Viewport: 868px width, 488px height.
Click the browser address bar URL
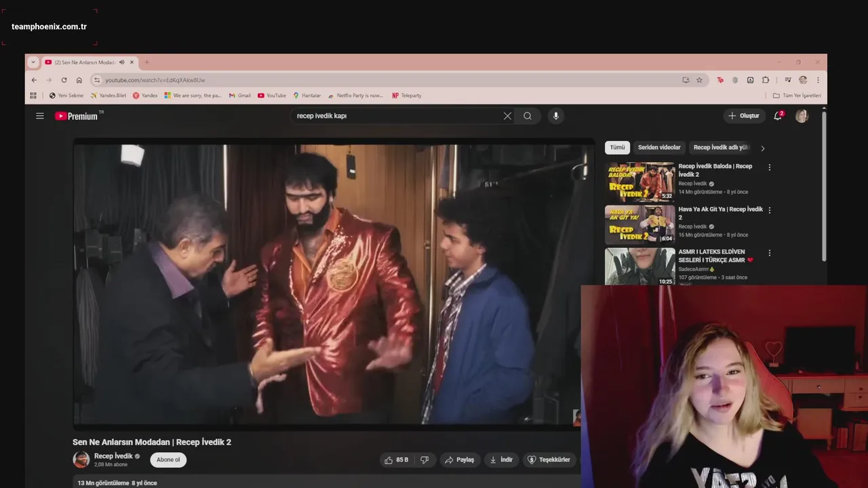click(155, 80)
